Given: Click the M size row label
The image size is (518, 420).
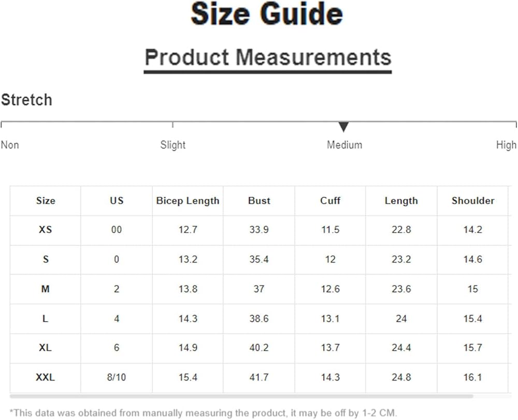Looking at the screenshot, I should tap(46, 289).
